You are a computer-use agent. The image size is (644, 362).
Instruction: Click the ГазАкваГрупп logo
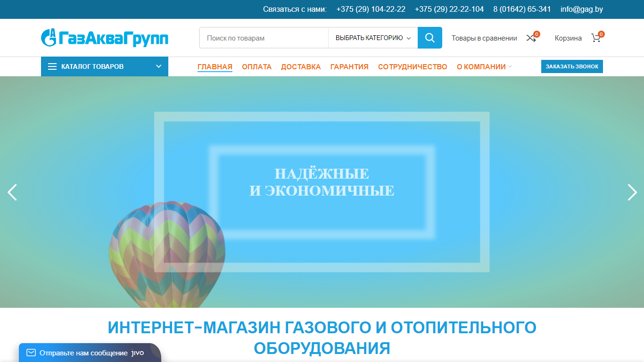point(105,38)
